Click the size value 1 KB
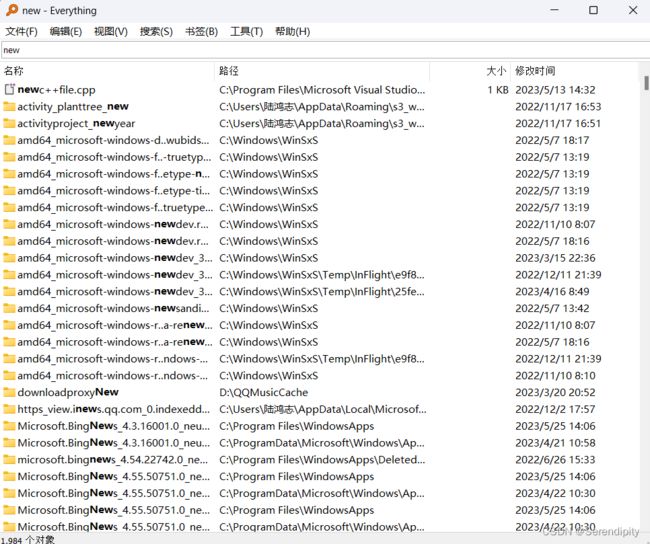The image size is (650, 544). (498, 90)
